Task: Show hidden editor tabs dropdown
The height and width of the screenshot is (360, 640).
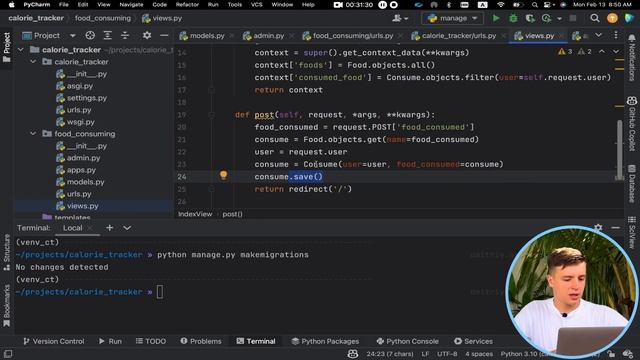Action: [598, 36]
